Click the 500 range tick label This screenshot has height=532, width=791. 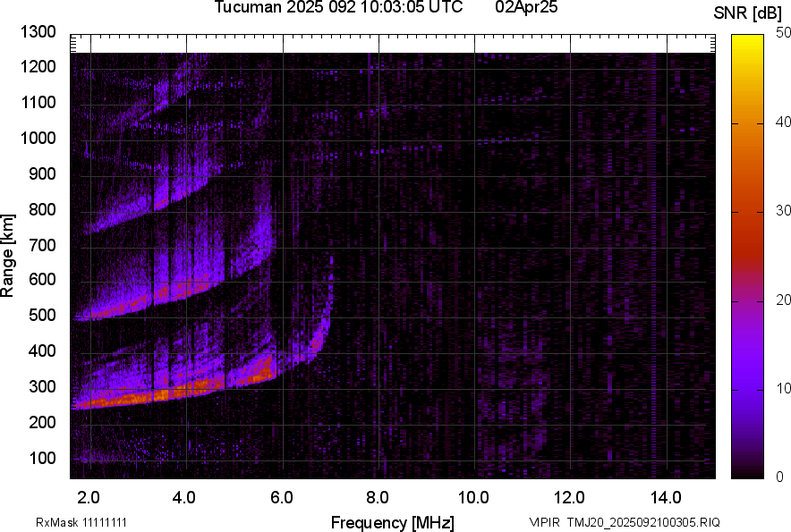click(x=45, y=316)
